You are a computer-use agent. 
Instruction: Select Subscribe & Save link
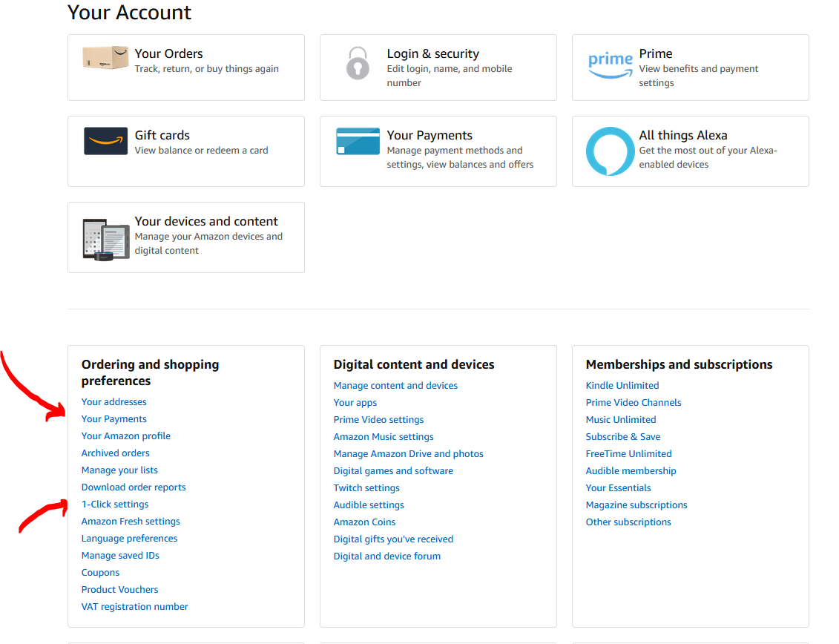(x=623, y=437)
